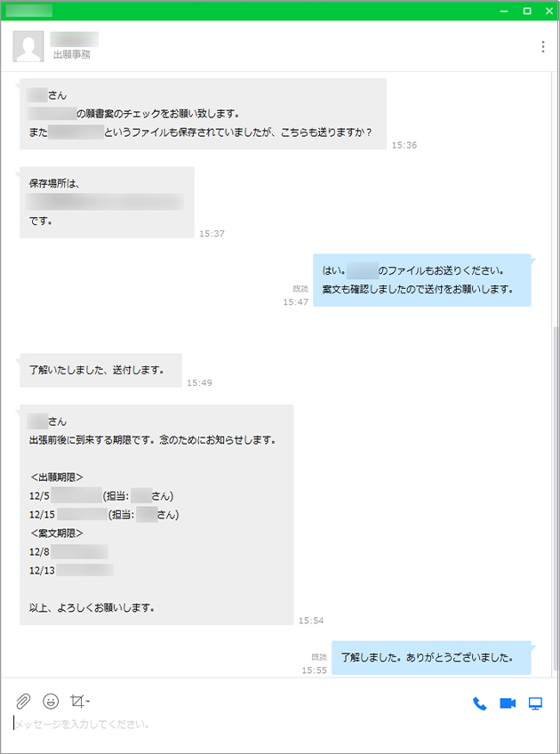Click the blue reply about sending files
The width and height of the screenshot is (560, 754).
(x=421, y=280)
